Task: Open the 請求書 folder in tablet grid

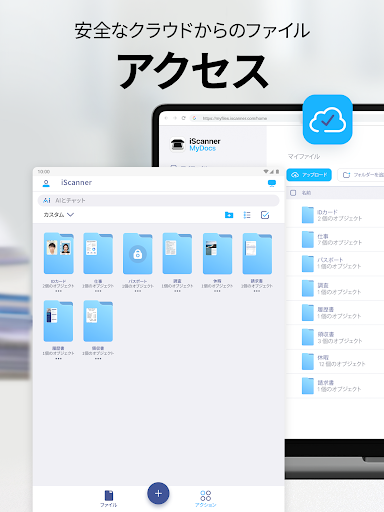Action: pyautogui.click(x=257, y=253)
